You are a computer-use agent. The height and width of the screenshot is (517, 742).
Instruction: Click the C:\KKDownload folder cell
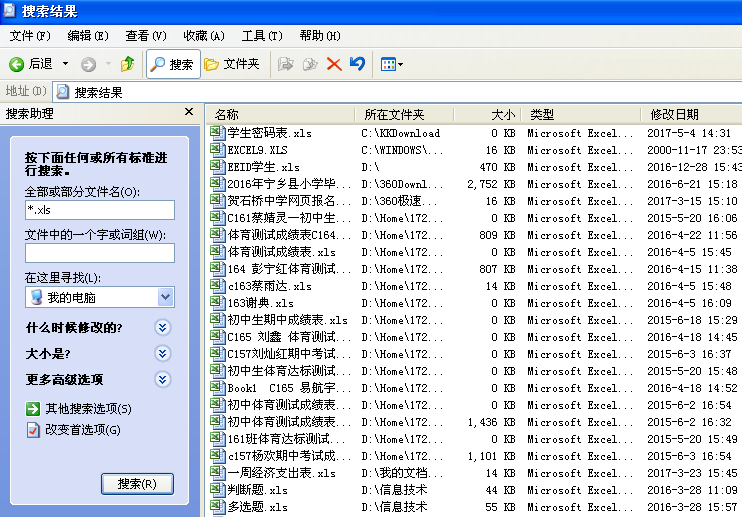click(x=401, y=133)
